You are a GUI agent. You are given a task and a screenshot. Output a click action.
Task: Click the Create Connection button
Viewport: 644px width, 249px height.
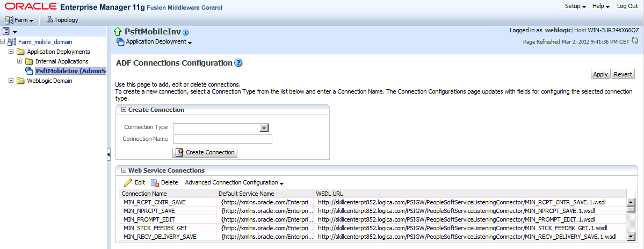(205, 152)
